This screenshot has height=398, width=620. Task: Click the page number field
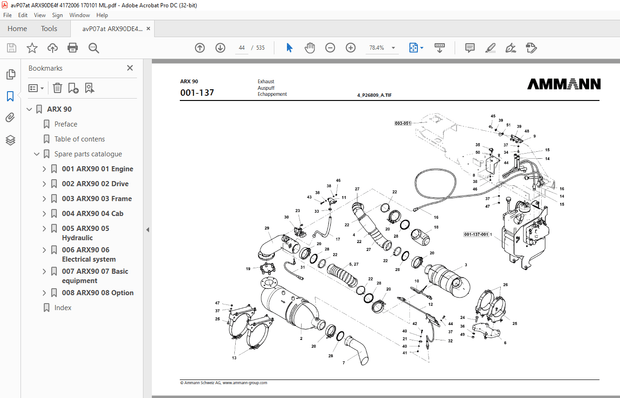(242, 48)
